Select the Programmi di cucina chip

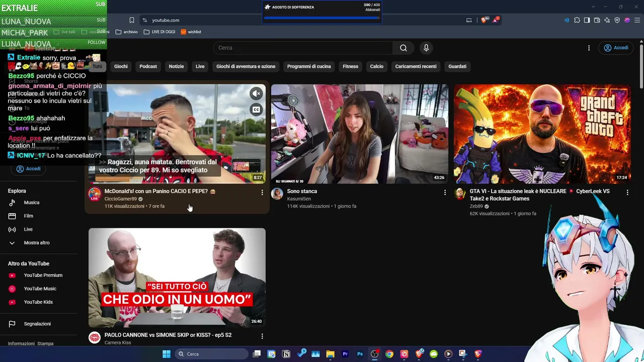309,66
